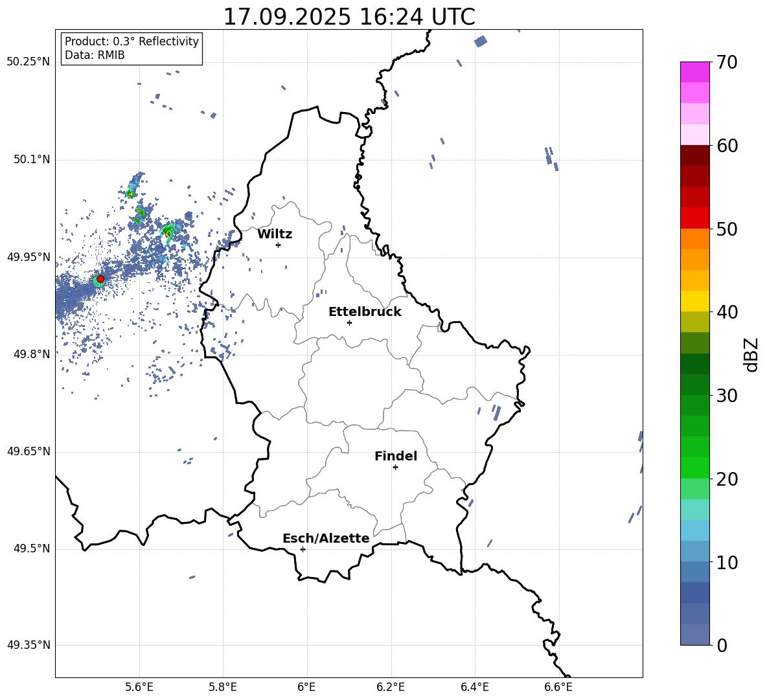
Task: Click the dBZ colorbar axis label
Action: 751,354
